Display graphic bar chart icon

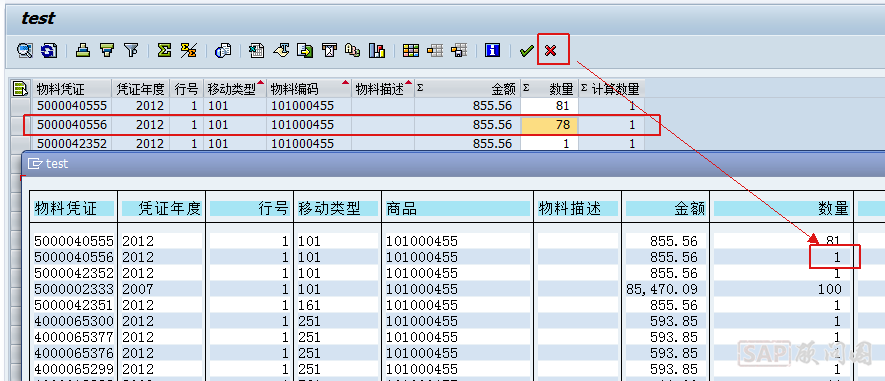[377, 51]
